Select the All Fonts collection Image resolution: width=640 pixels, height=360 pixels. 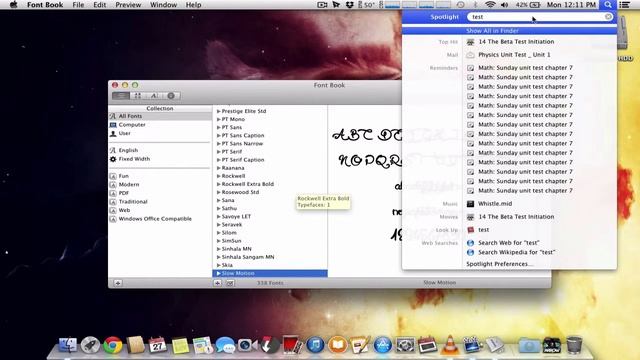coord(160,116)
